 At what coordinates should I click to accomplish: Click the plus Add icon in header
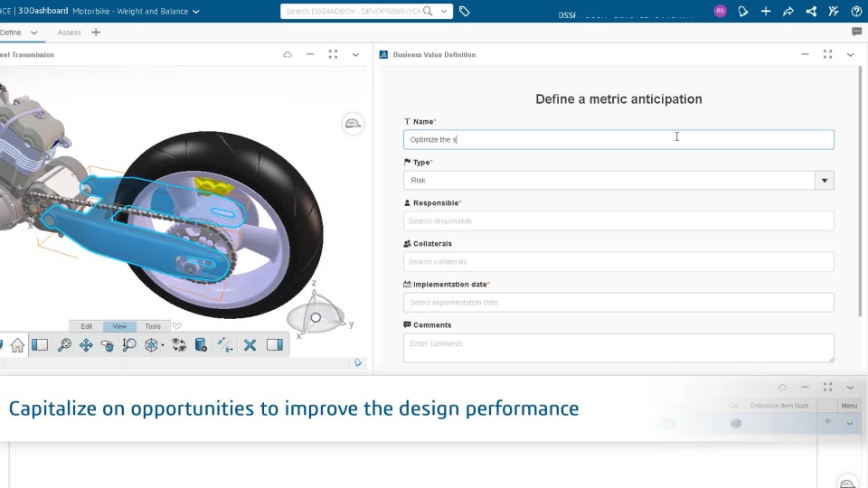coord(766,12)
